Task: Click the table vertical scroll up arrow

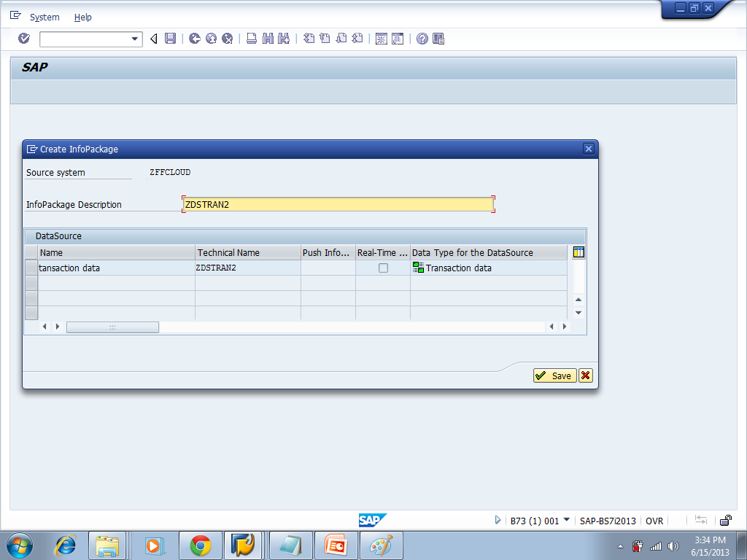Action: (x=578, y=300)
